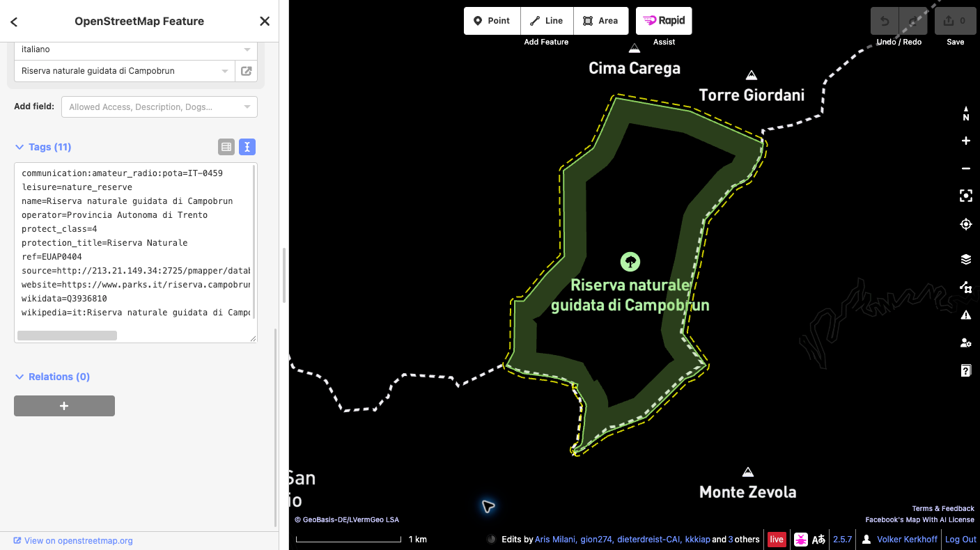Show my location on map
The height and width of the screenshot is (550, 980).
click(966, 224)
